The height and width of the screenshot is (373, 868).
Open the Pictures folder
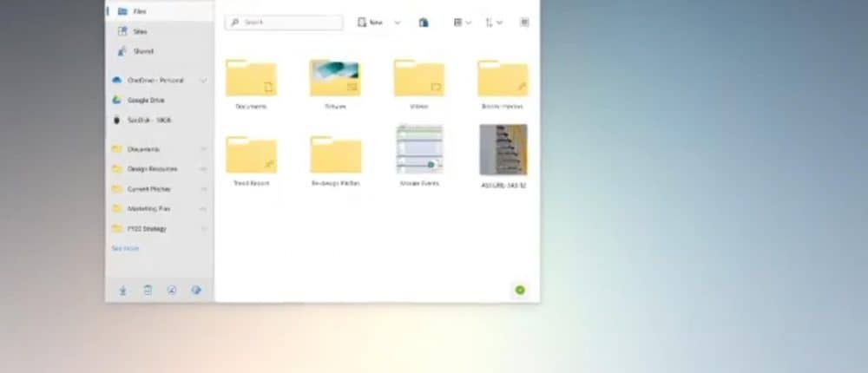pos(335,79)
